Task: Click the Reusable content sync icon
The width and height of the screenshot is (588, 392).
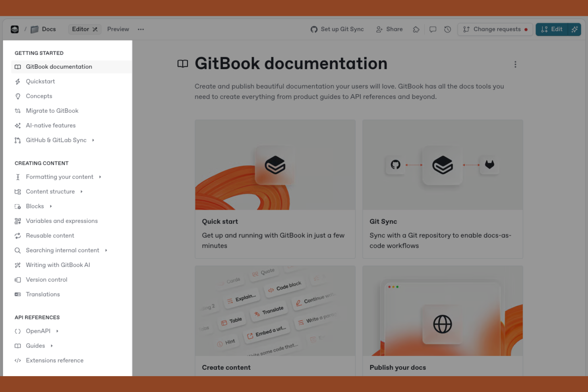Action: pos(18,236)
